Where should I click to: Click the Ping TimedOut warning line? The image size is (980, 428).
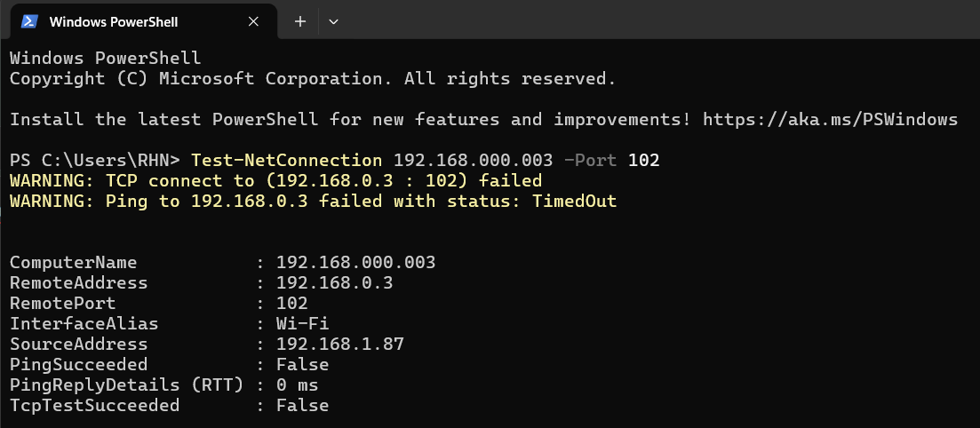click(x=313, y=202)
